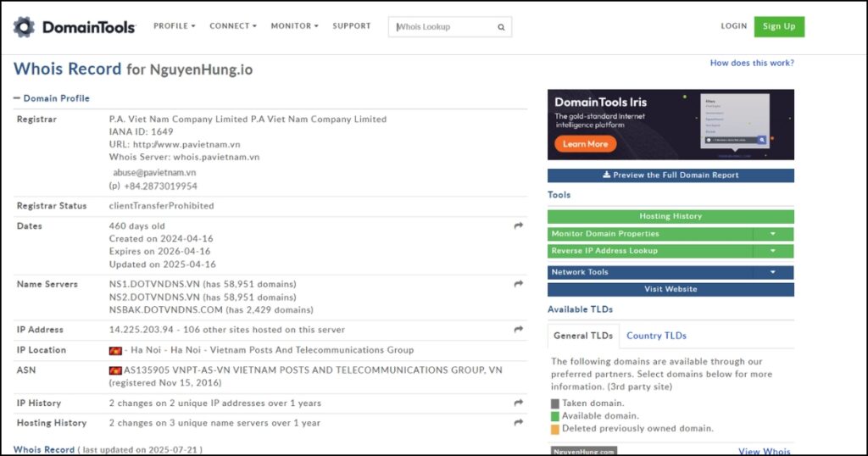Click NS1.DOTVNDNS.VN name server text
The width and height of the screenshot is (868, 456).
[154, 284]
